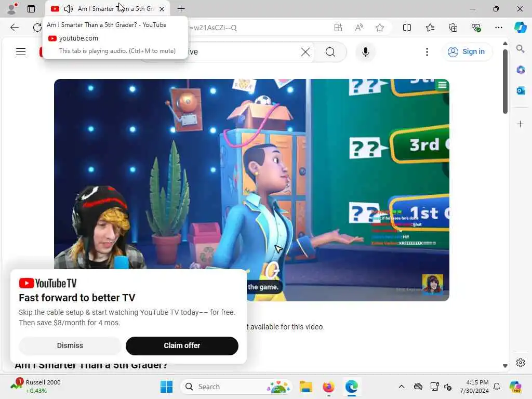Click the Sign in button
Viewport: 532px width, 399px height.
(467, 51)
